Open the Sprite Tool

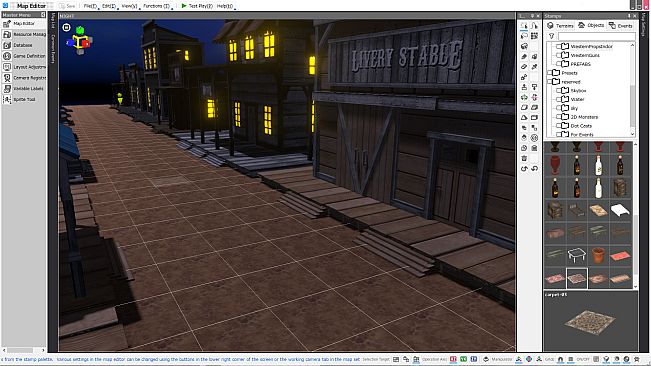click(x=24, y=99)
